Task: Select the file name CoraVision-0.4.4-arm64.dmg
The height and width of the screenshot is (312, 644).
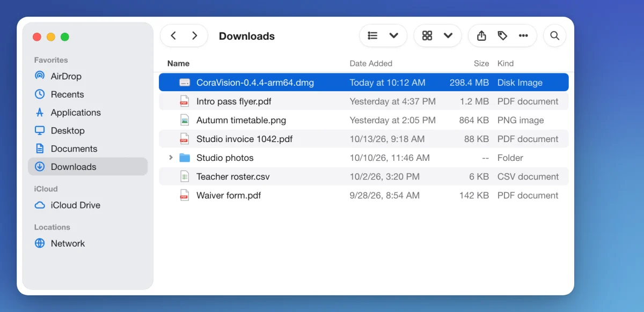Action: [x=255, y=83]
